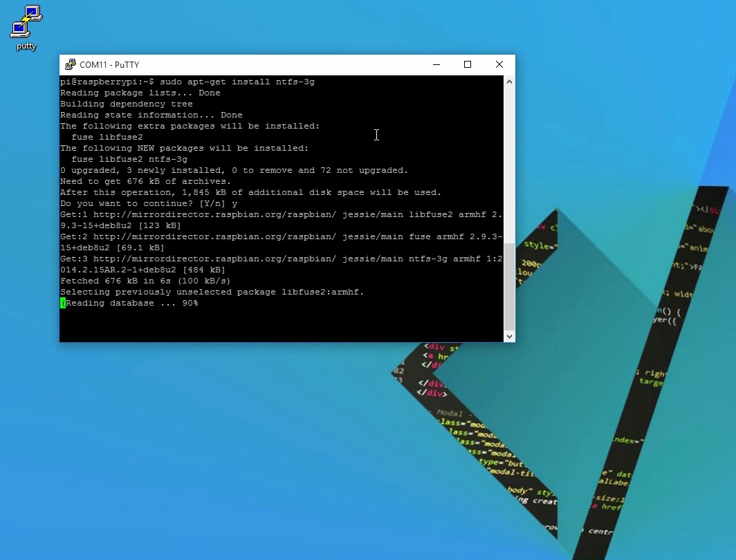Click the '0 upgraded, 3 newly installed' line
This screenshot has height=560, width=736.
(x=234, y=170)
